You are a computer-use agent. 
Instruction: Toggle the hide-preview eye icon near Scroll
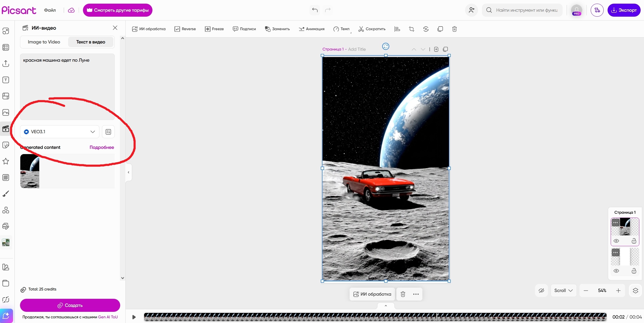click(541, 290)
